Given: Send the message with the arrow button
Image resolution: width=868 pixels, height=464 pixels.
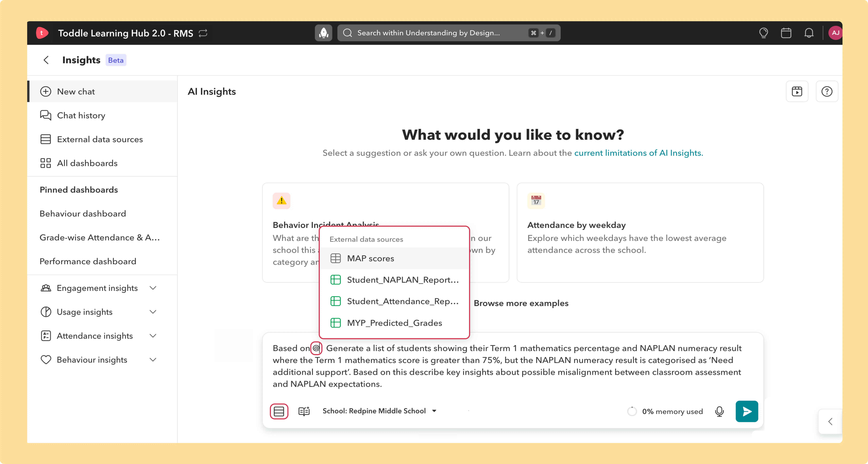Looking at the screenshot, I should pyautogui.click(x=747, y=411).
